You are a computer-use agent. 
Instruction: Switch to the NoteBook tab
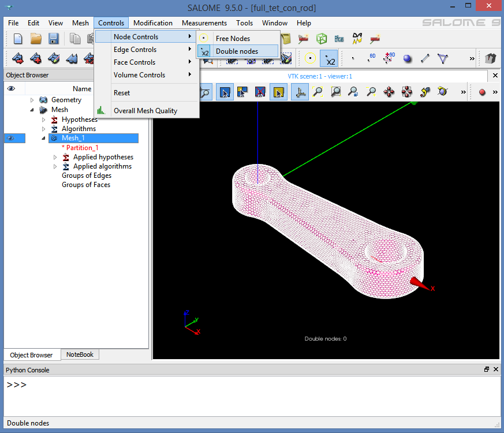coord(80,354)
